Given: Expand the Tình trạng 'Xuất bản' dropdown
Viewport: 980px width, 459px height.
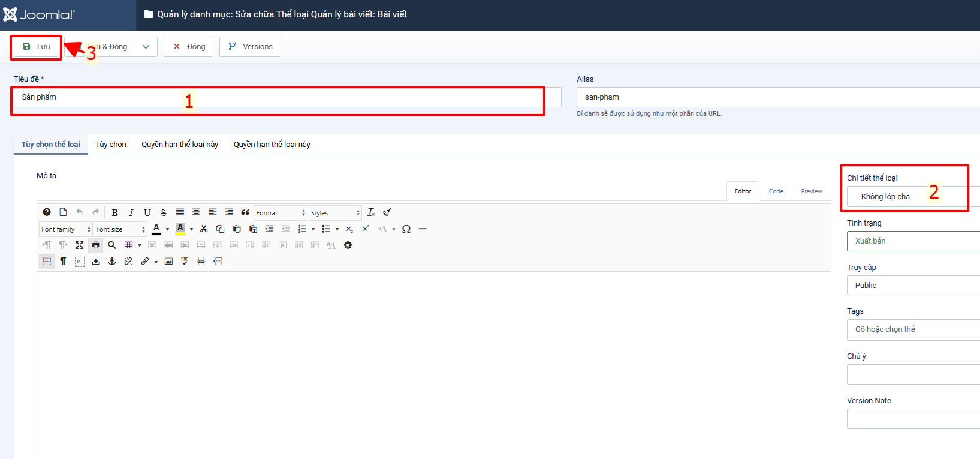Looking at the screenshot, I should pyautogui.click(x=912, y=241).
